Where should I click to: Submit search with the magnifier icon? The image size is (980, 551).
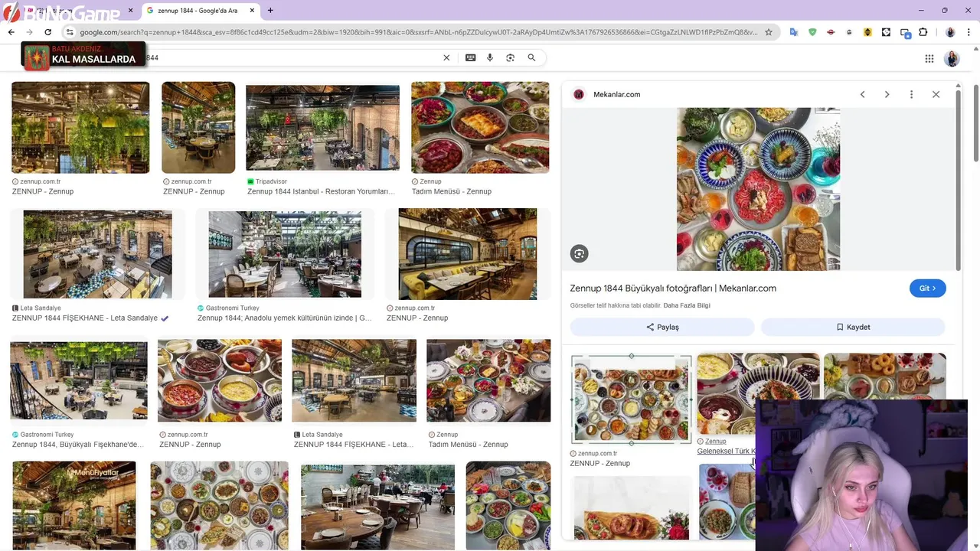(x=531, y=57)
